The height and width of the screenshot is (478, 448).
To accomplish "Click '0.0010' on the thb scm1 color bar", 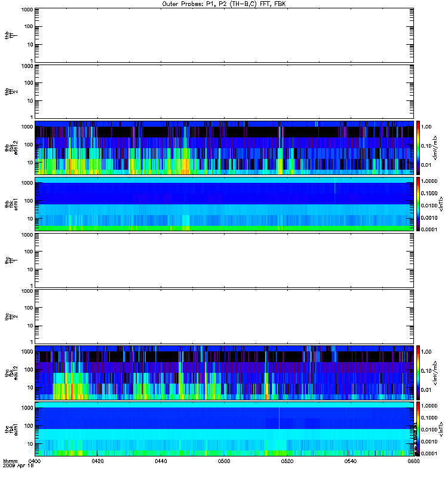I will point(429,217).
